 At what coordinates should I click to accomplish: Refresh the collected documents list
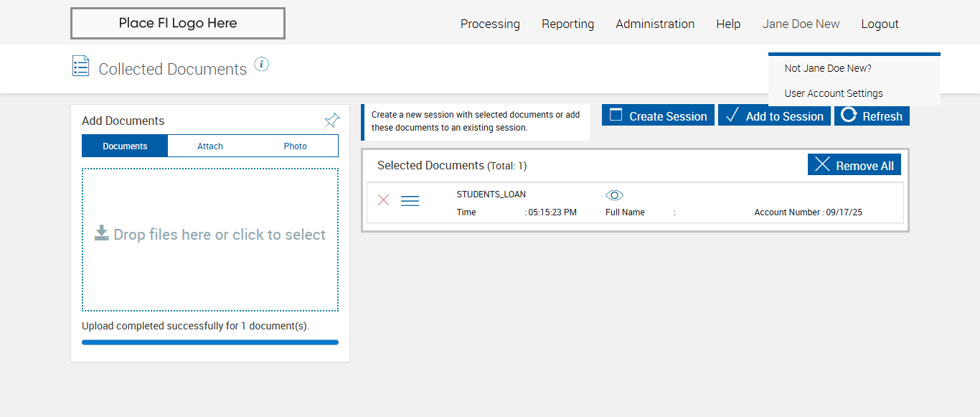click(x=872, y=116)
